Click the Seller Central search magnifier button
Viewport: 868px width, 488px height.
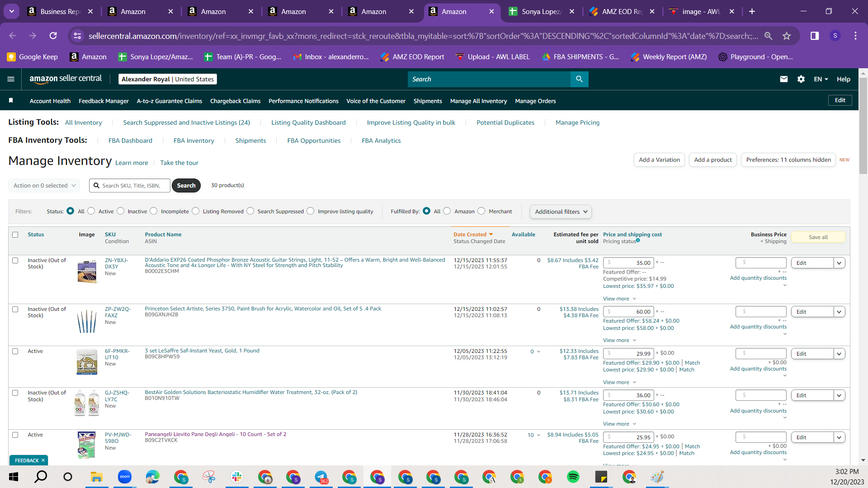click(579, 79)
